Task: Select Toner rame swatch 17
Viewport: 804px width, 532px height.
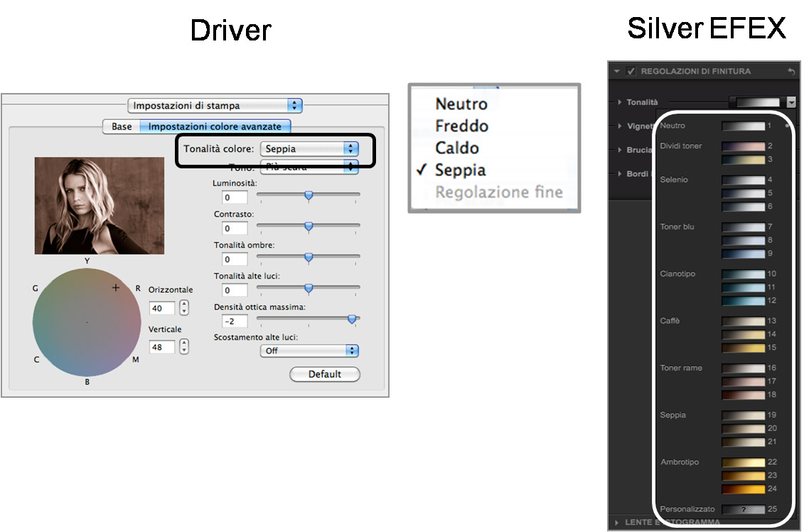Action: pyautogui.click(x=743, y=382)
